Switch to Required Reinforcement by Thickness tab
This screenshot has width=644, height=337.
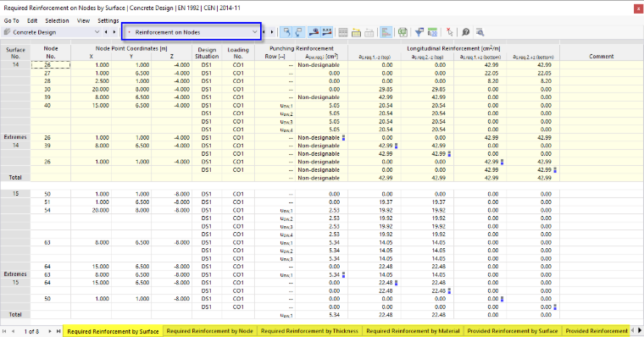(309, 331)
